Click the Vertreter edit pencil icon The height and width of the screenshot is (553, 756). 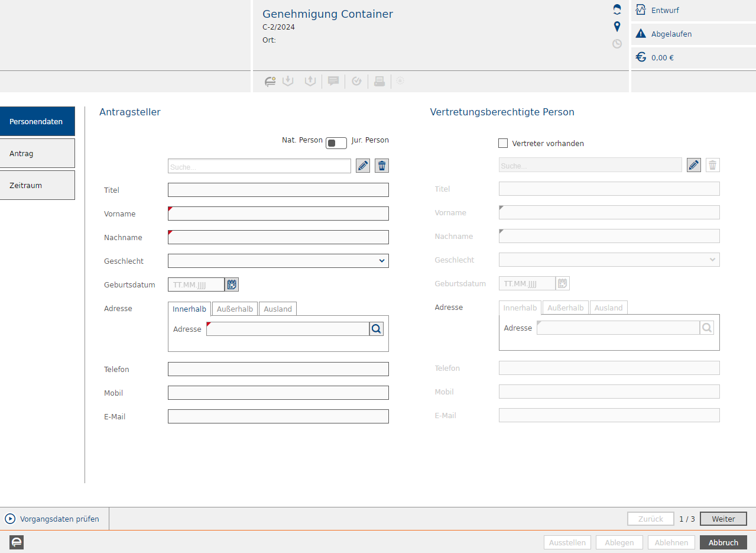point(694,165)
